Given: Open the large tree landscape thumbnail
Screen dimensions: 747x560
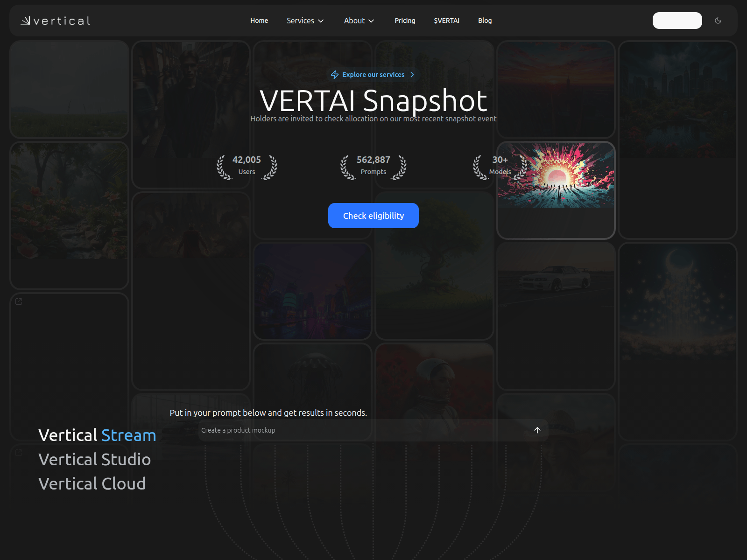Looking at the screenshot, I should tap(434, 266).
